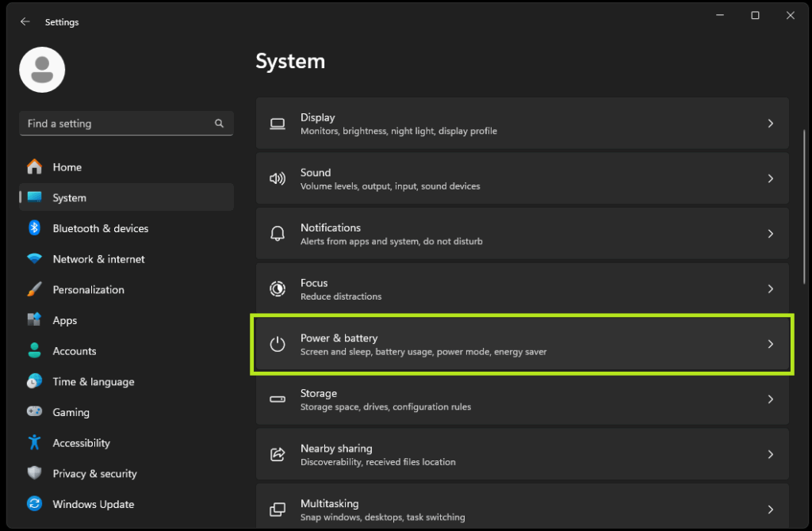
Task: Open Multitasking title text
Action: click(330, 503)
